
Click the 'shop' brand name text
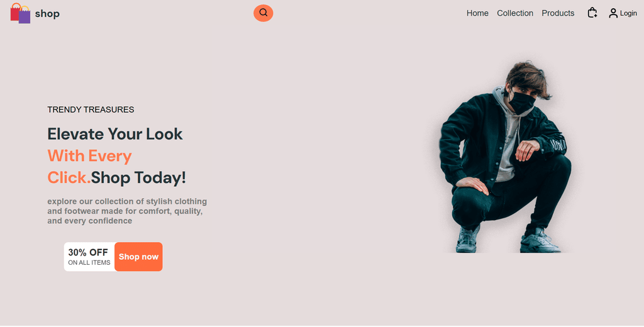point(47,14)
